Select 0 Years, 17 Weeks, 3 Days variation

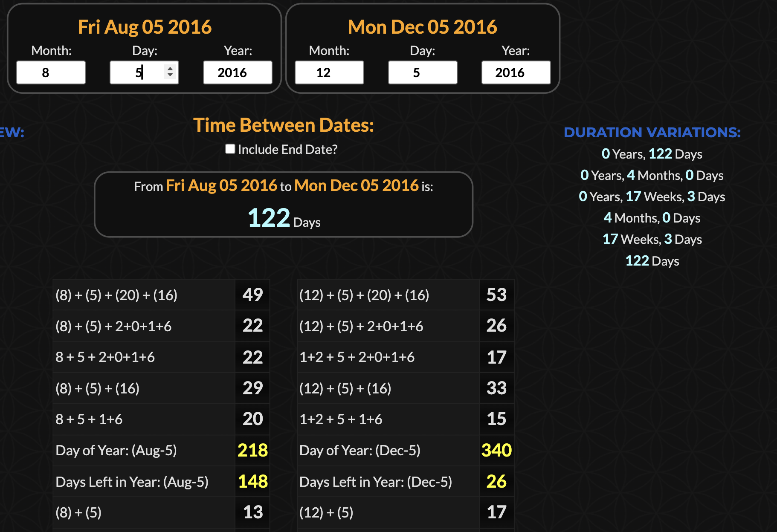point(652,197)
